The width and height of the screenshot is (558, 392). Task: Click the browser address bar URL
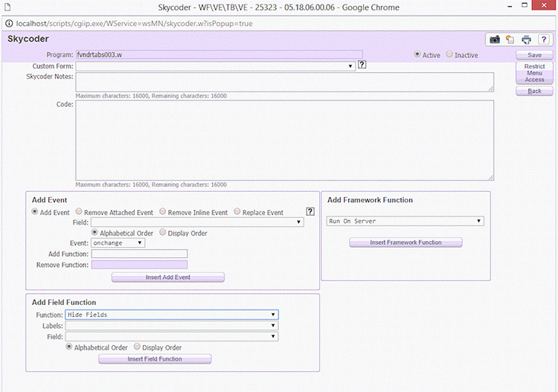point(134,24)
